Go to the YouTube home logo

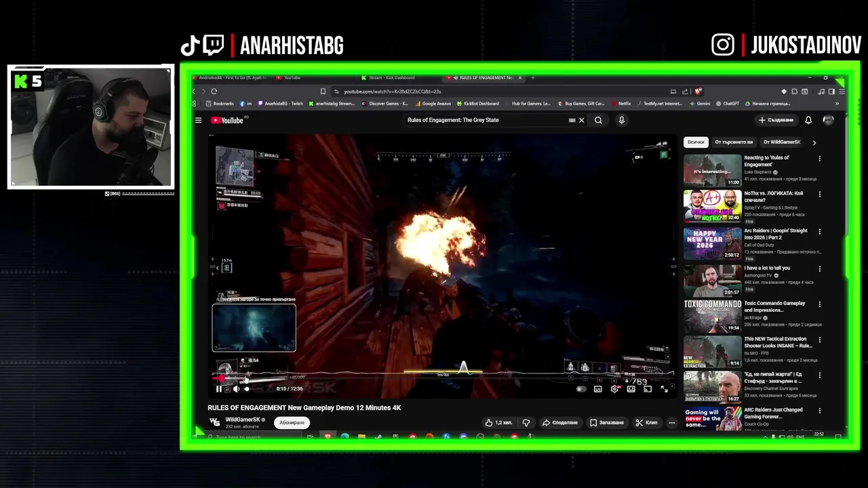226,120
